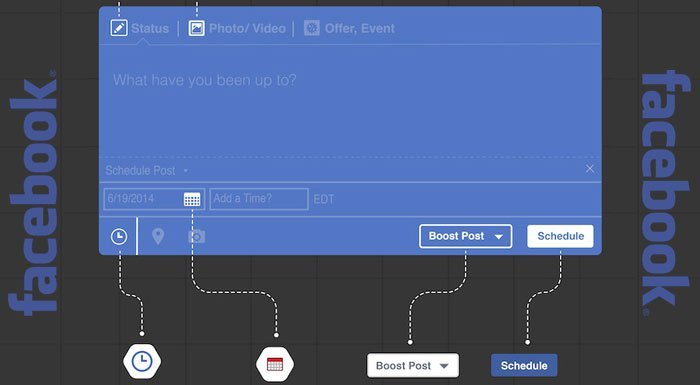Image resolution: width=700 pixels, height=385 pixels.
Task: Click the 6/19/2014 date field
Action: click(154, 199)
